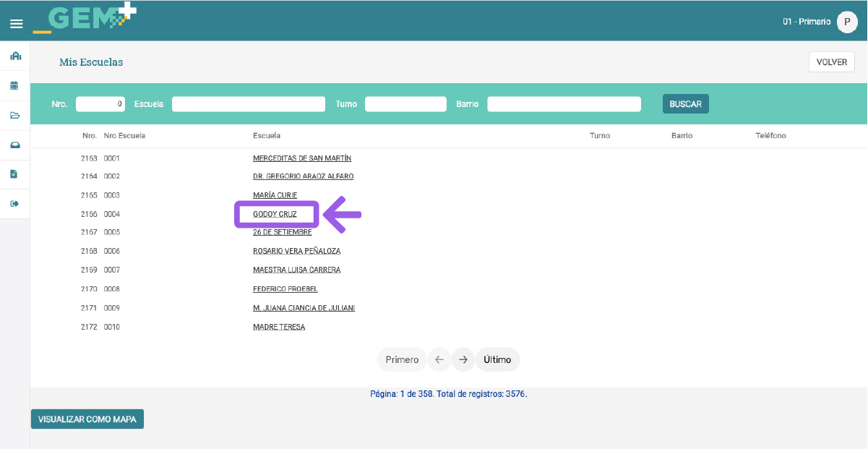868x449 pixels.
Task: Click VISUALIZAR COMO MAPA button
Action: click(87, 419)
